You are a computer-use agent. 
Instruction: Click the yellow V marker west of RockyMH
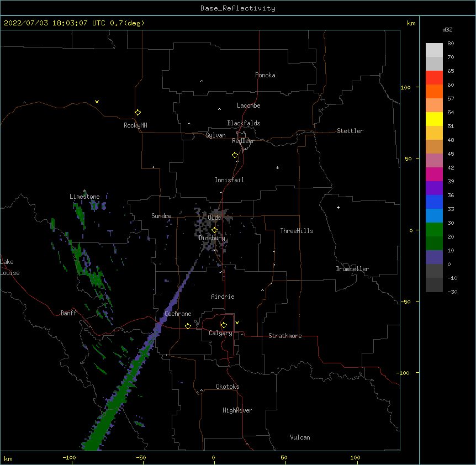pos(97,102)
